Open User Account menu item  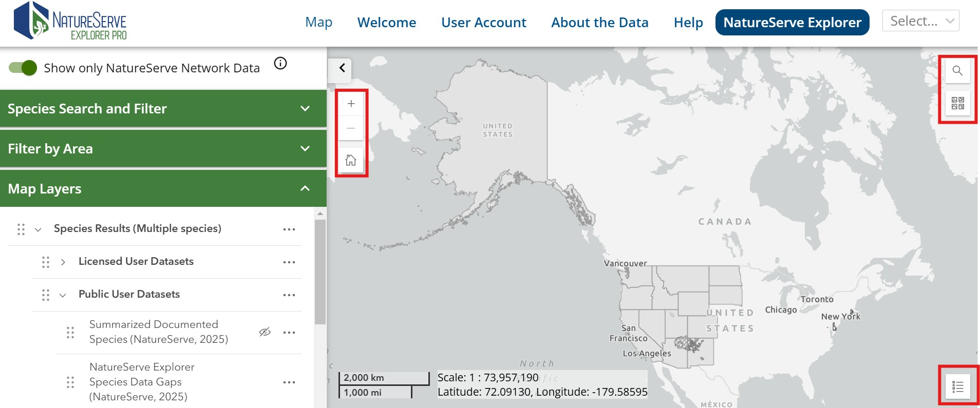484,23
